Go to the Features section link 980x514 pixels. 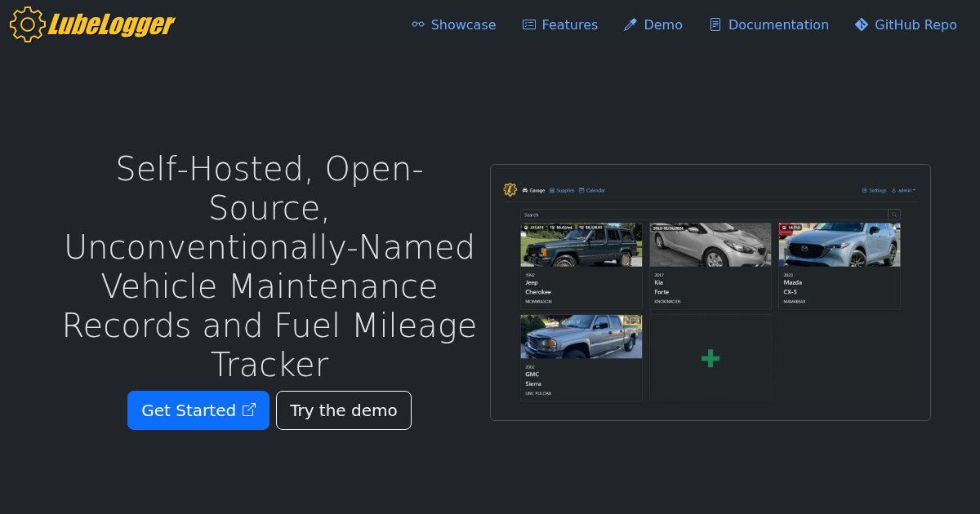coord(560,24)
